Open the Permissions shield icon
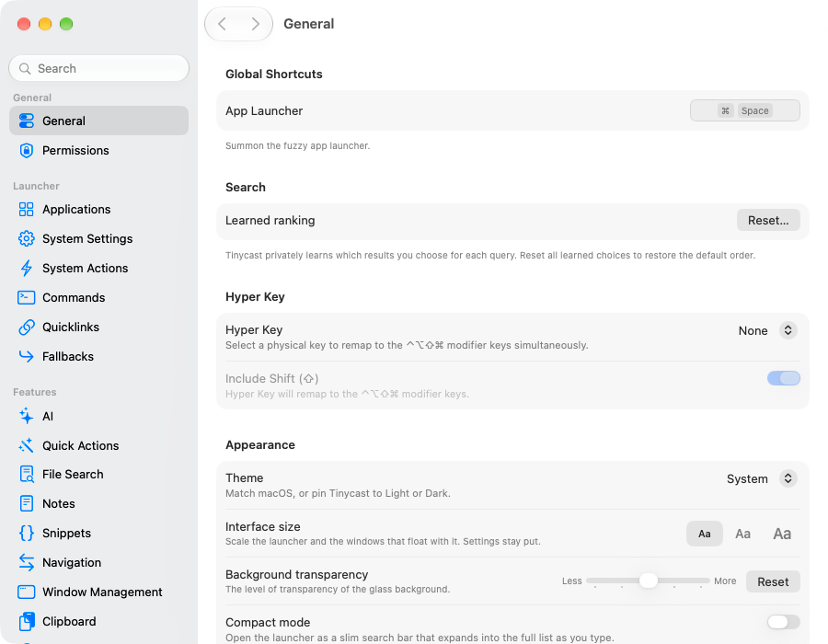Screen dimensions: 828x644 (26, 151)
